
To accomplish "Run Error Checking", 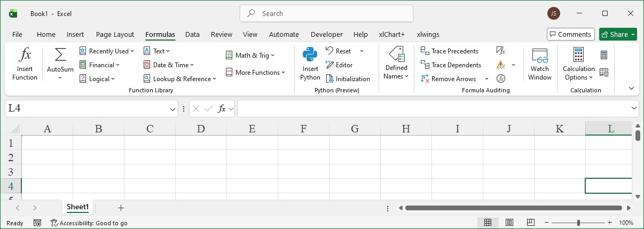I will tap(501, 65).
